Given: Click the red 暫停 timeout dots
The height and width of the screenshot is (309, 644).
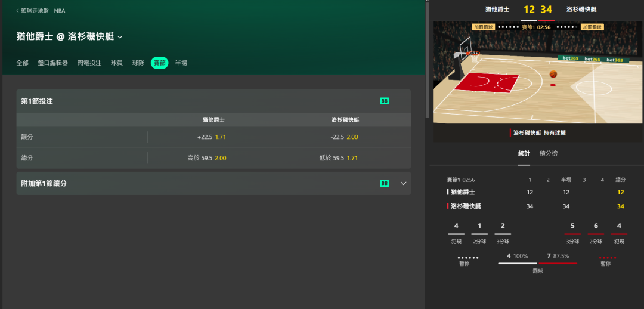Looking at the screenshot, I should point(608,258).
